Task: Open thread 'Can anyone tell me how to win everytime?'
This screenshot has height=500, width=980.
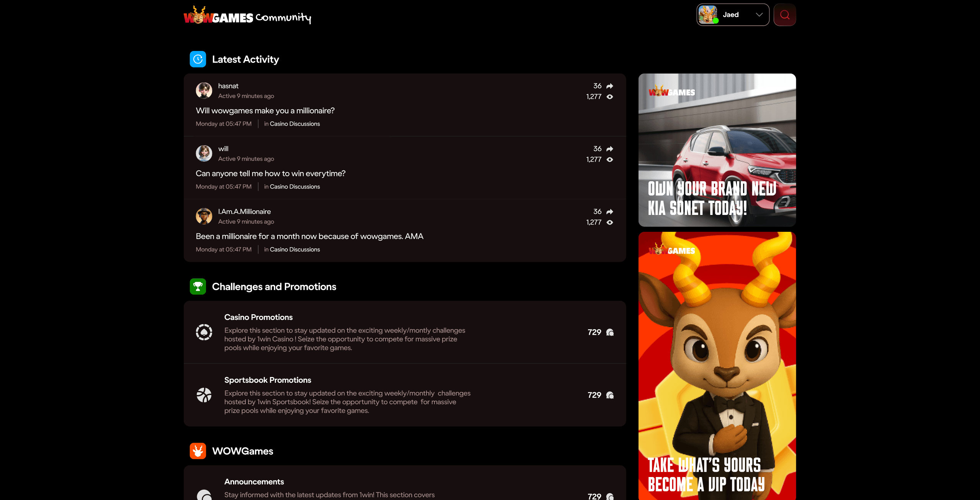Action: click(271, 174)
